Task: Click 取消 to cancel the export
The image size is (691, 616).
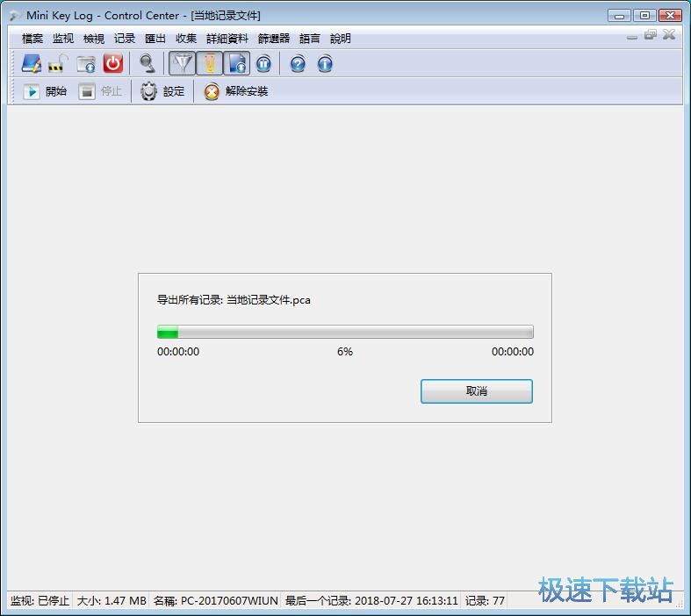Action: point(477,391)
